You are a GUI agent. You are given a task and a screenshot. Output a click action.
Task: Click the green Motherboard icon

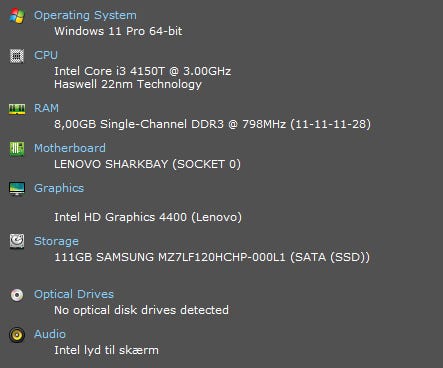[x=17, y=149]
